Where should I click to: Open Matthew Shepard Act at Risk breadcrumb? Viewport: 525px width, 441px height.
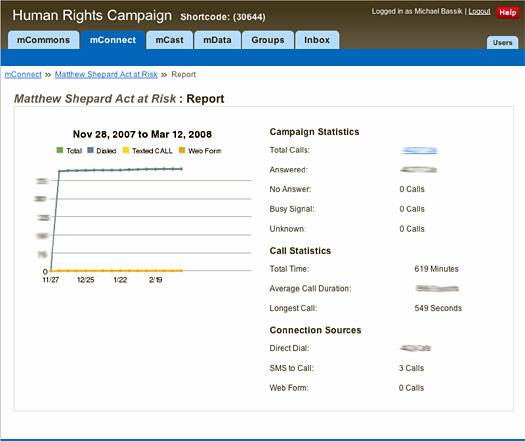[106, 74]
